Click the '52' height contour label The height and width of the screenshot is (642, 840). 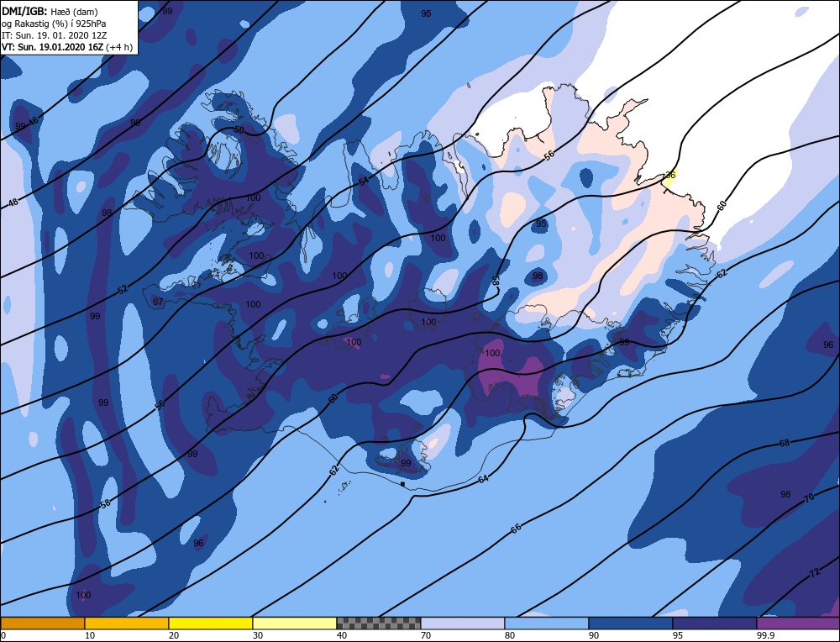point(123,289)
